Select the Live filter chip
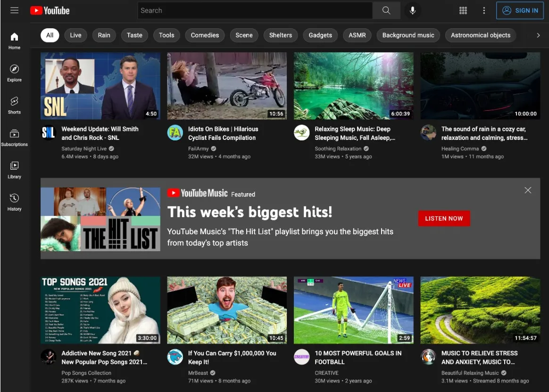This screenshot has height=392, width=549. coord(75,35)
